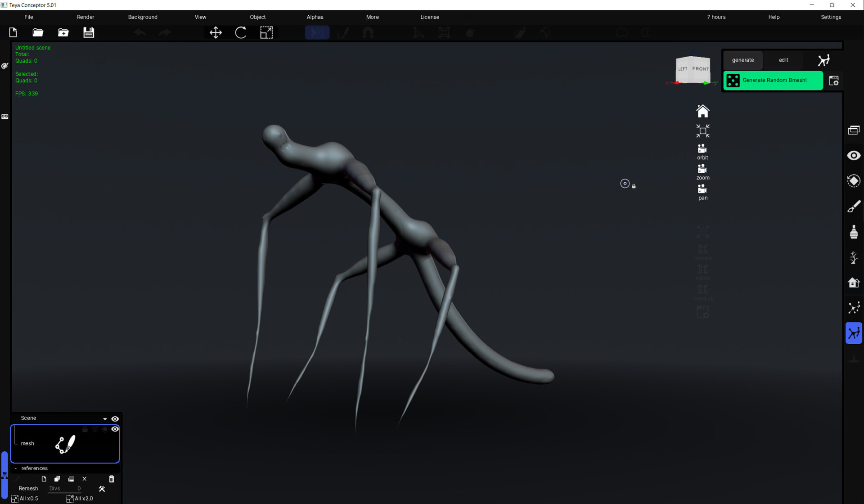This screenshot has height=504, width=864.
Task: Click inside the Divs input field
Action: 65,488
